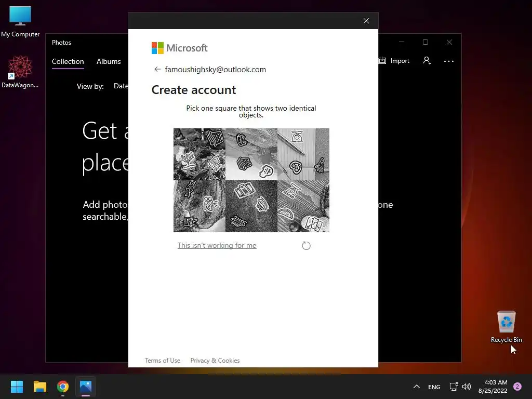
Task: Click ENG language indicator
Action: point(434,387)
